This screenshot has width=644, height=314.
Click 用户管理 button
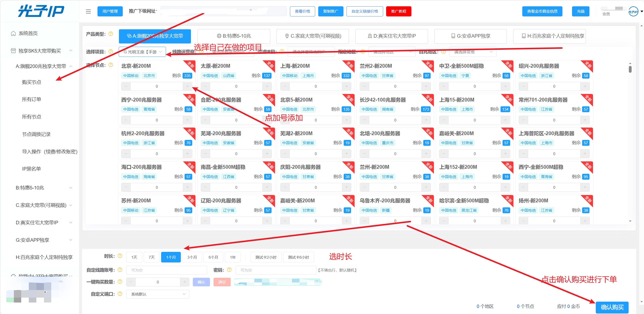click(110, 11)
